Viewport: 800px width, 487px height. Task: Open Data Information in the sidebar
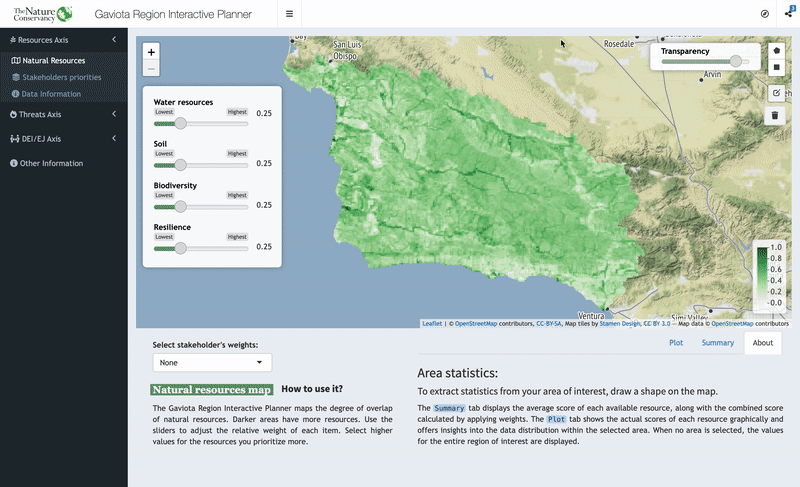[x=51, y=94]
